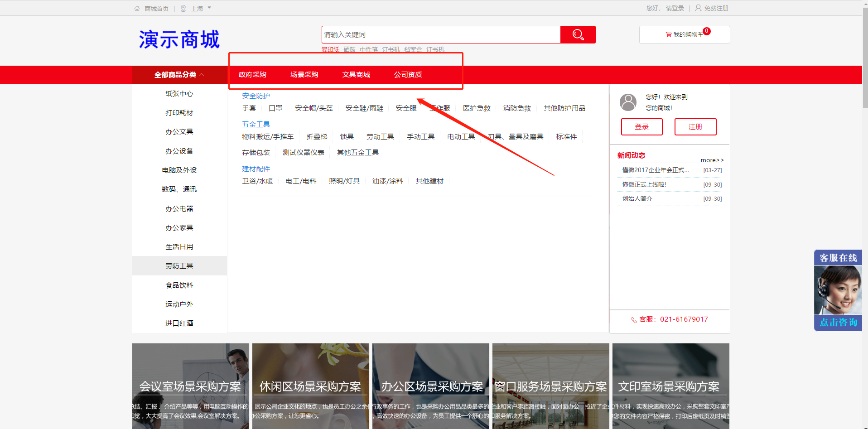
Task: Click the 中性笔 hot keyword
Action: 369,49
